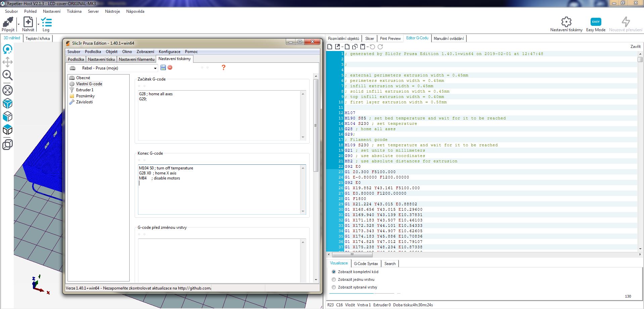Click the fit-to-view icon with four arrows

pyautogui.click(x=7, y=90)
